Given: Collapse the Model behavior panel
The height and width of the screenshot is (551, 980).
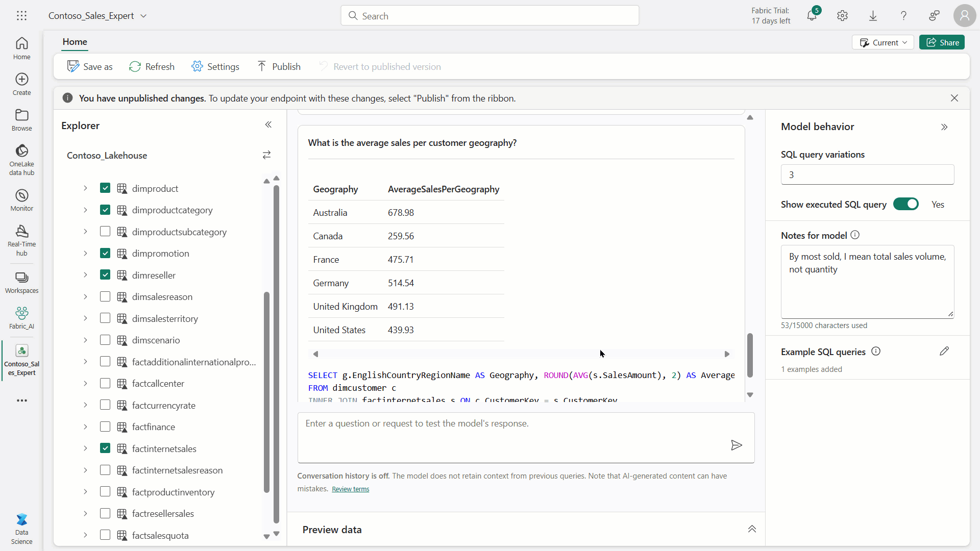Looking at the screenshot, I should [x=944, y=127].
